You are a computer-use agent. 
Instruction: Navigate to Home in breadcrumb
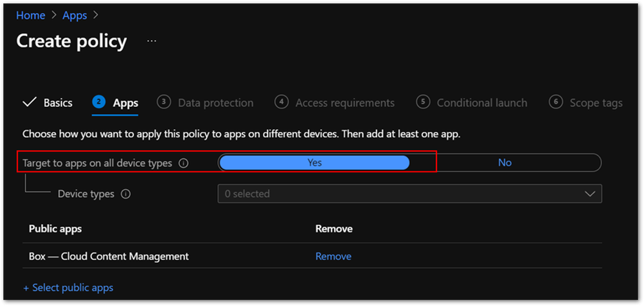point(30,15)
